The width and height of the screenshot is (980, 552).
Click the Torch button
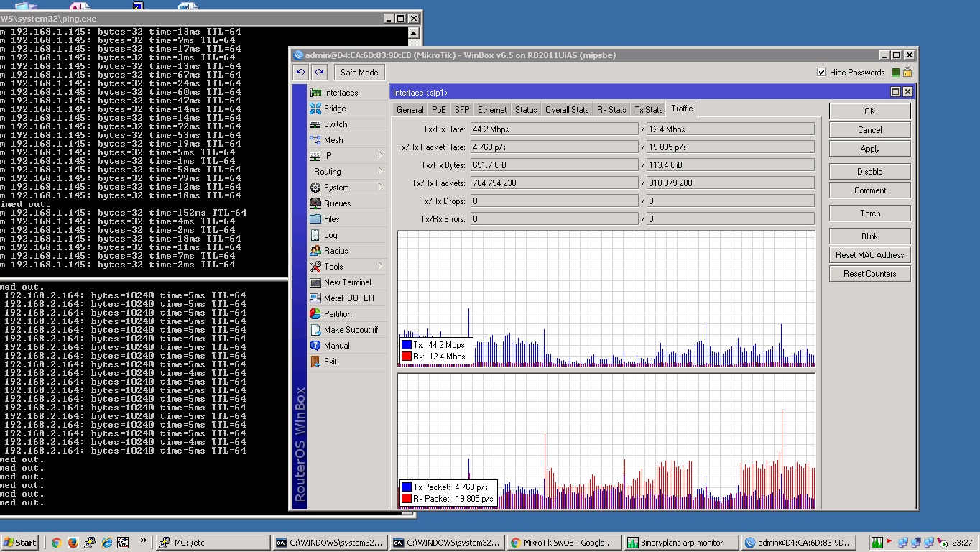(870, 213)
